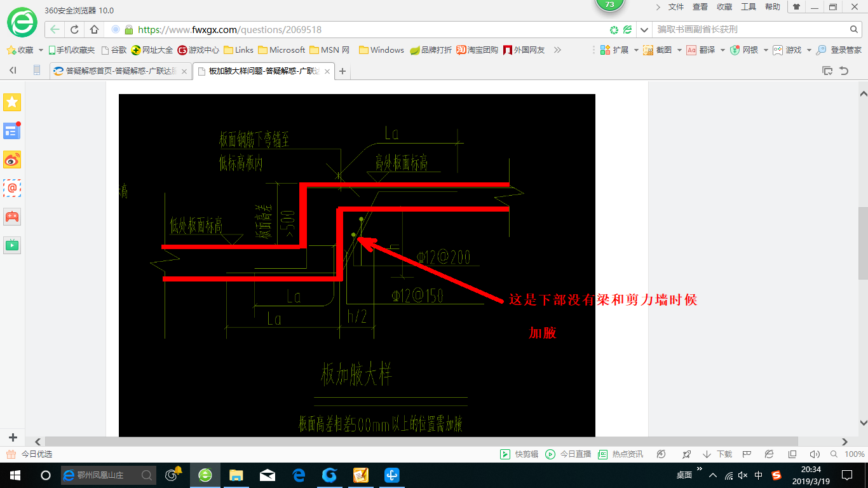The height and width of the screenshot is (488, 868).
Task: Reload the page with the refresh icon
Action: 74,29
